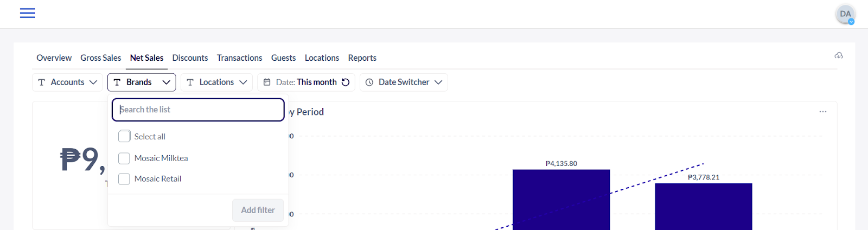Click the cloud download export icon

point(838,56)
